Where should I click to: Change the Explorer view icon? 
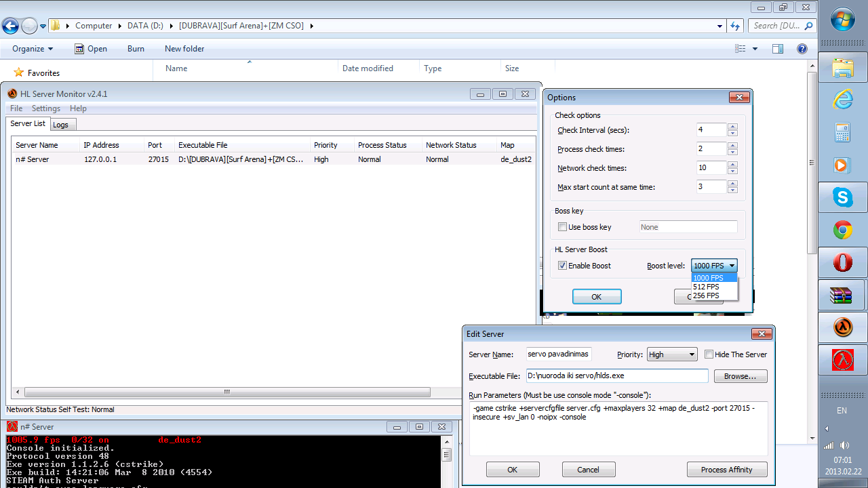741,49
